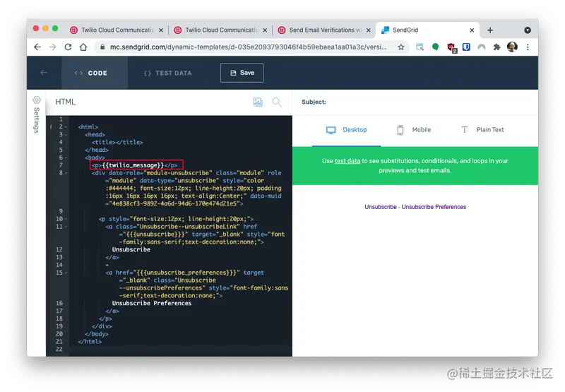Close the SendGrid browser tab
The height and width of the screenshot is (392, 565).
[472, 30]
